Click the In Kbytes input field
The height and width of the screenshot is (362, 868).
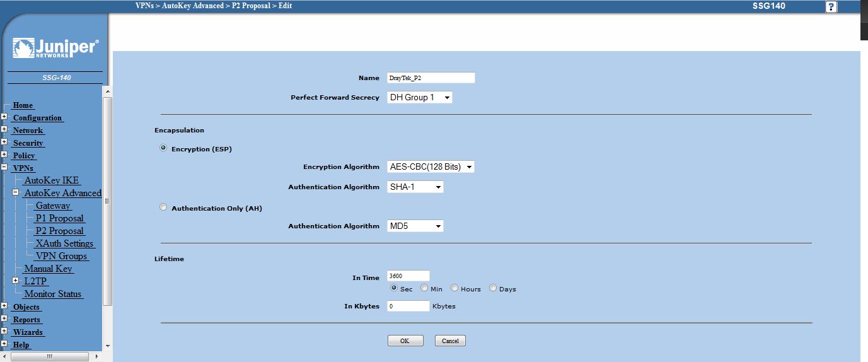[x=408, y=306]
